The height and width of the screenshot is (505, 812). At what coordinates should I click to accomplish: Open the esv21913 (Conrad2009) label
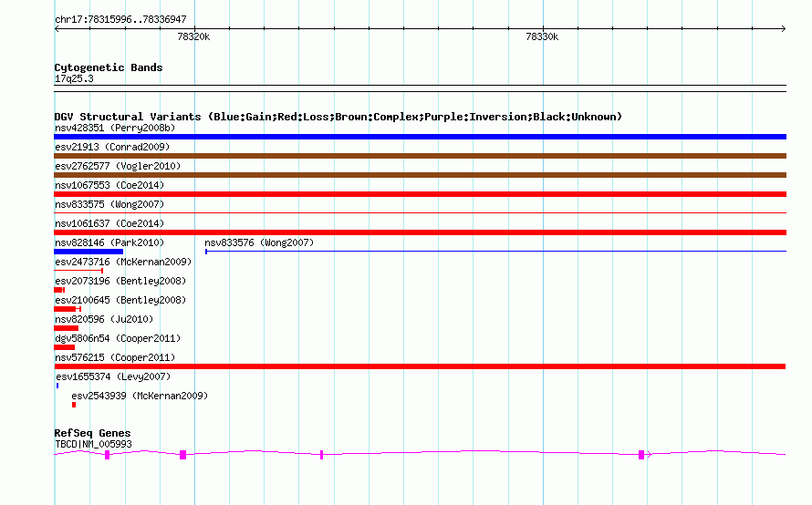(112, 147)
